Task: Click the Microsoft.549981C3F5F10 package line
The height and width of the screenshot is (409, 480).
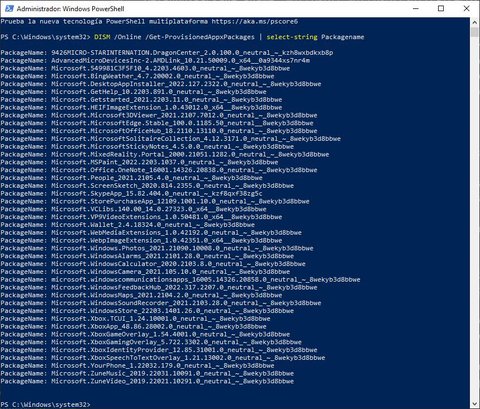Action: click(145, 68)
